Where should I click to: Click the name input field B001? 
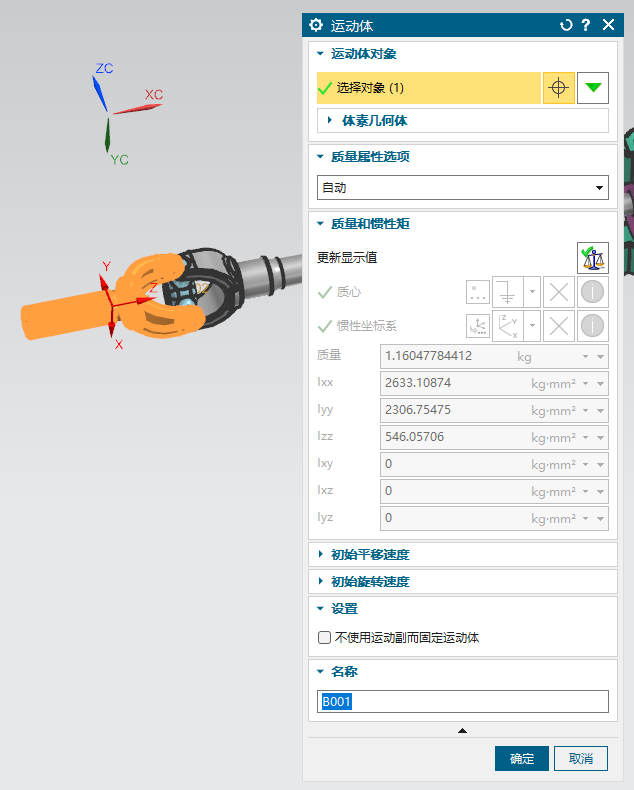(x=462, y=702)
